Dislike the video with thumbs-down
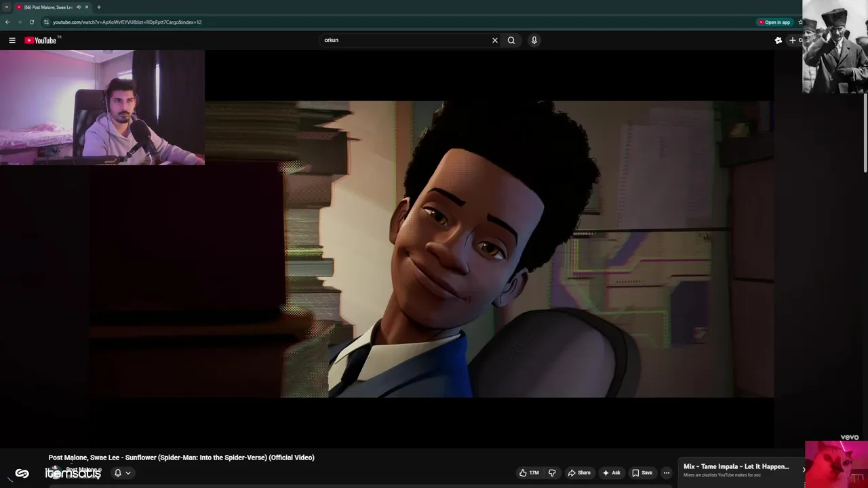The image size is (868, 488). coord(552,472)
